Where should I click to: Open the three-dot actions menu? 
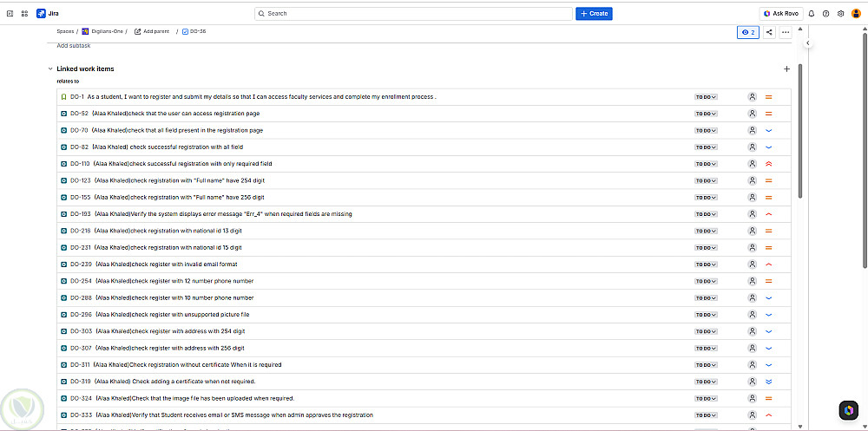coord(786,32)
